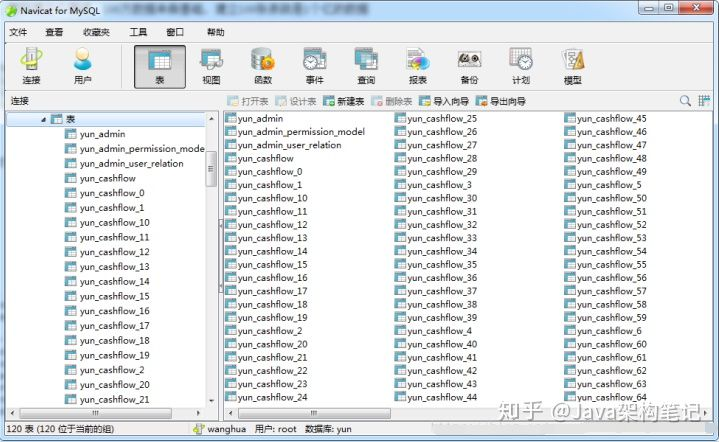Select yun_cashflow_15 in the left tree
This screenshot has height=442, width=719.
click(115, 297)
